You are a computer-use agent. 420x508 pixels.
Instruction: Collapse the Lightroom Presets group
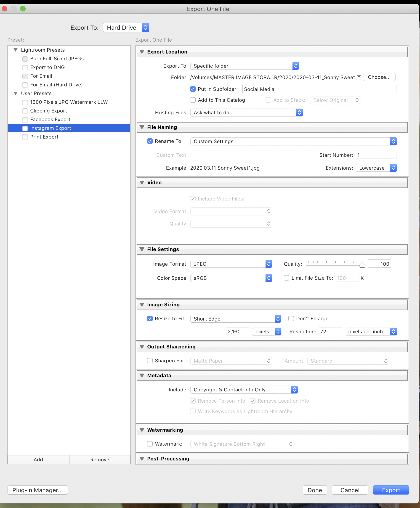[x=16, y=50]
